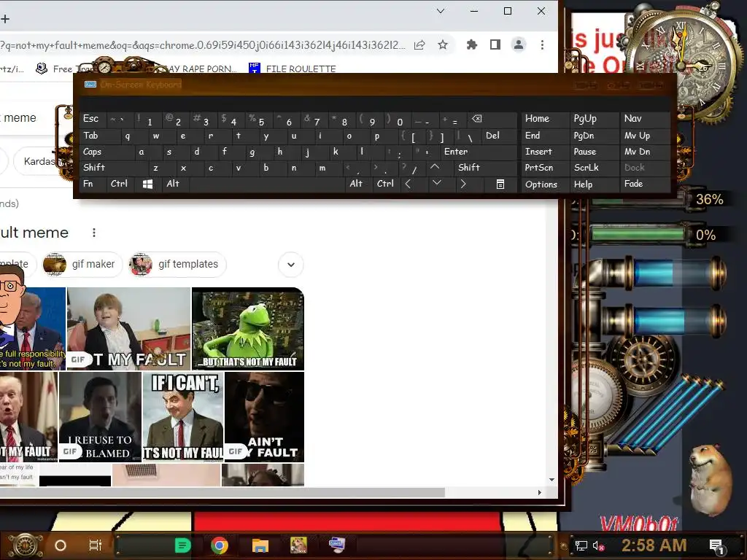Expand the chips row with chevron button
Viewport: 747px width, 560px height.
pos(290,264)
